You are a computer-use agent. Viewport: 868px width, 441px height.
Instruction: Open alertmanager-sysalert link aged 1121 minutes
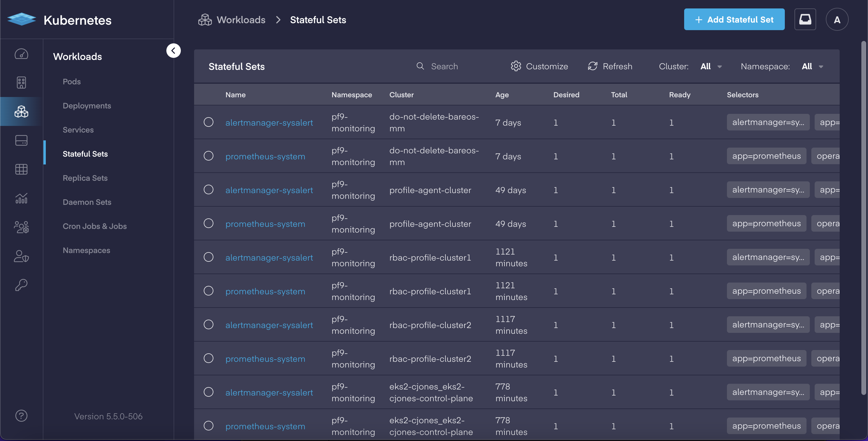[x=269, y=258]
